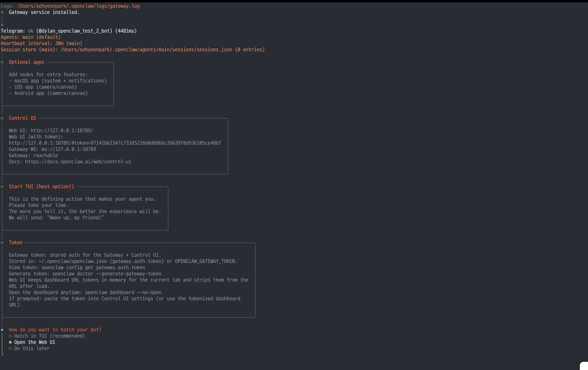Click the 'openclaw dashboard --no-open' command text
The width and height of the screenshot is (588, 370).
click(x=123, y=292)
